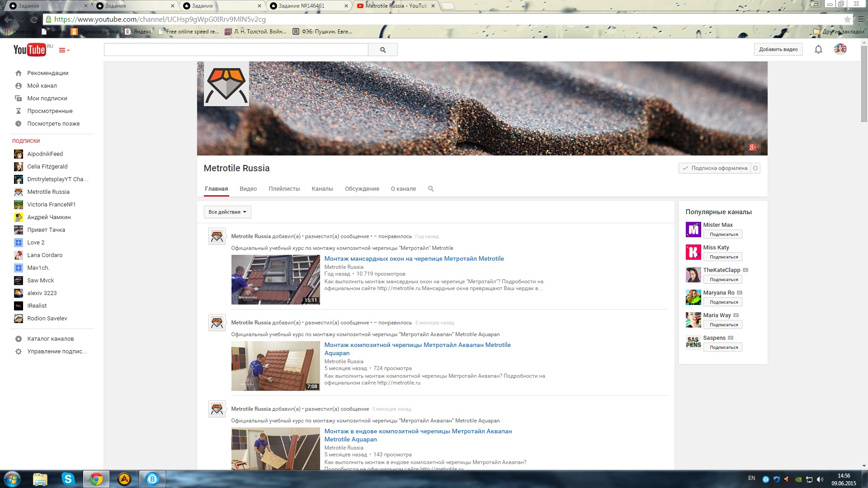
Task: Go to Мой канал
Action: [x=42, y=86]
